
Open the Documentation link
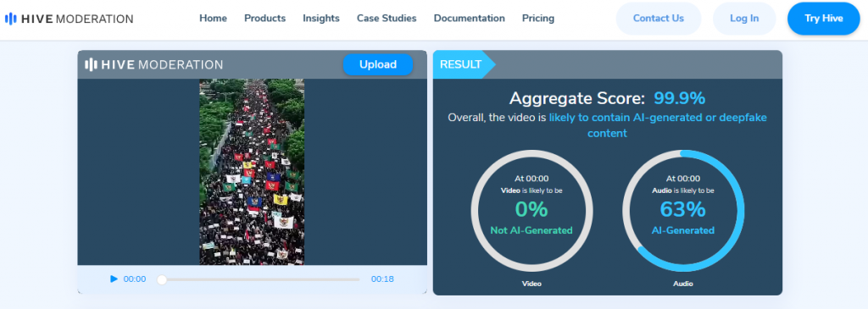[470, 19]
